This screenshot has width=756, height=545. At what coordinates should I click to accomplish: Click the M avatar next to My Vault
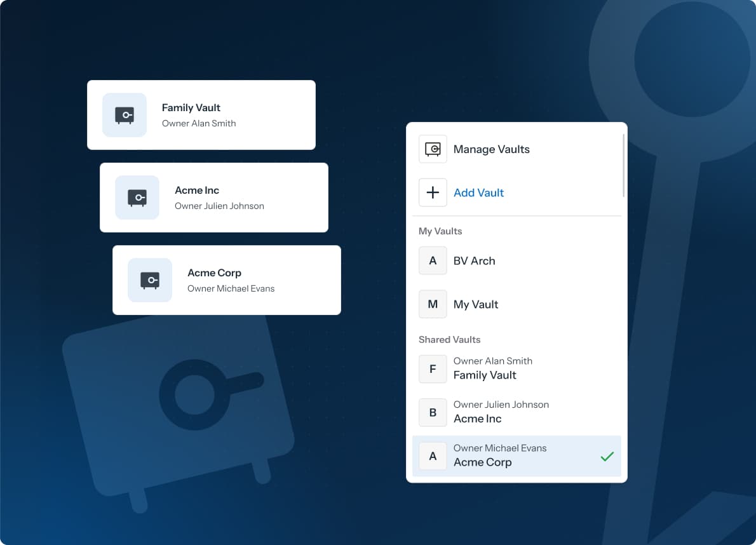433,304
